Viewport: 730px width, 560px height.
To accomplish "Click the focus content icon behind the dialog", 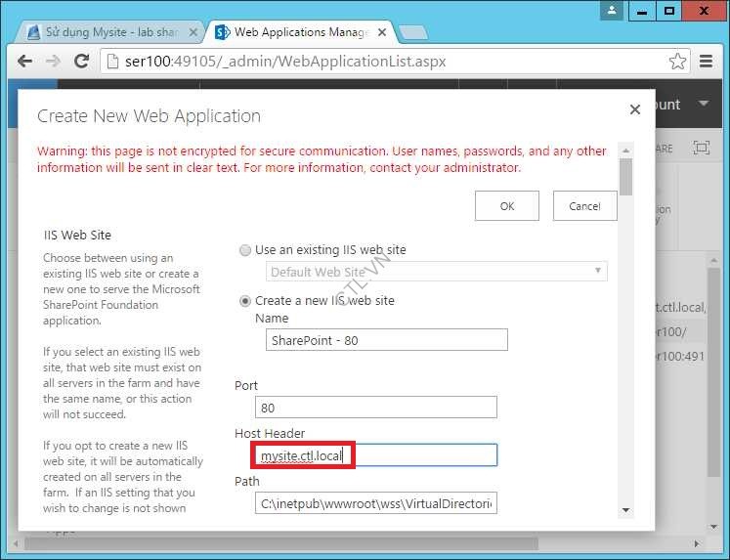I will [x=701, y=148].
